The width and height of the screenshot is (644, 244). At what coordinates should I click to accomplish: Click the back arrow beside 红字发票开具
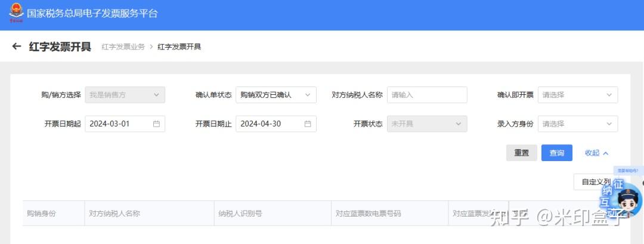point(17,47)
